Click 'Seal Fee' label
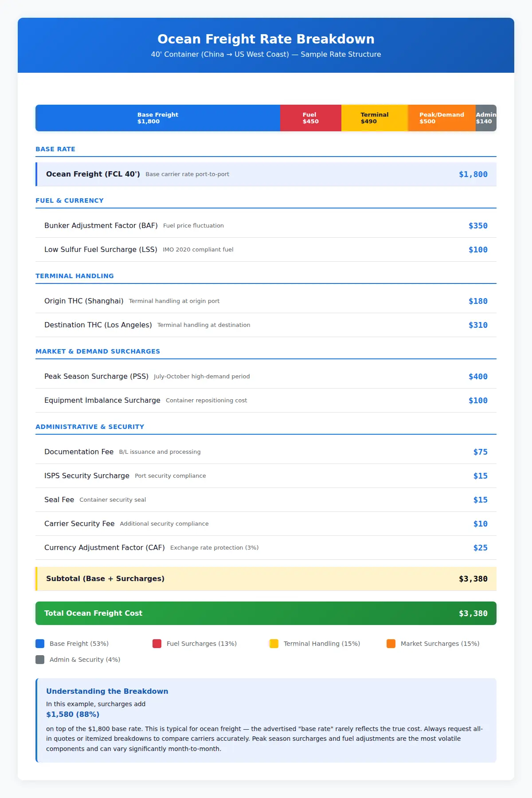 pyautogui.click(x=59, y=499)
